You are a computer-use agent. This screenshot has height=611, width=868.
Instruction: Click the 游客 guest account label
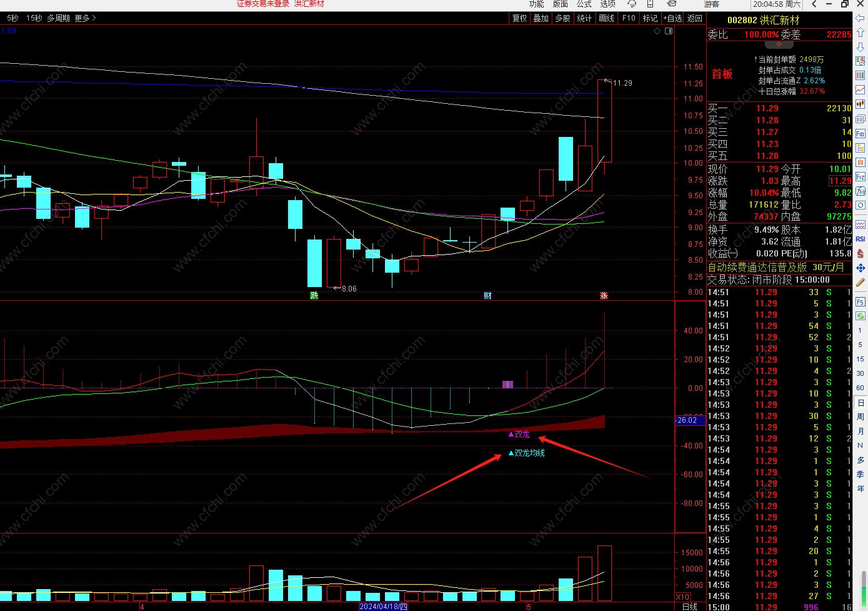click(x=712, y=4)
